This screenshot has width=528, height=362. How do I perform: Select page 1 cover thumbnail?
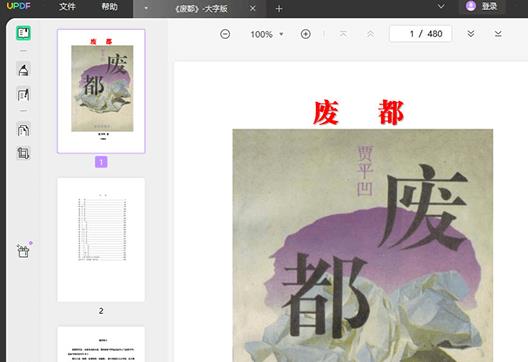pos(101,91)
